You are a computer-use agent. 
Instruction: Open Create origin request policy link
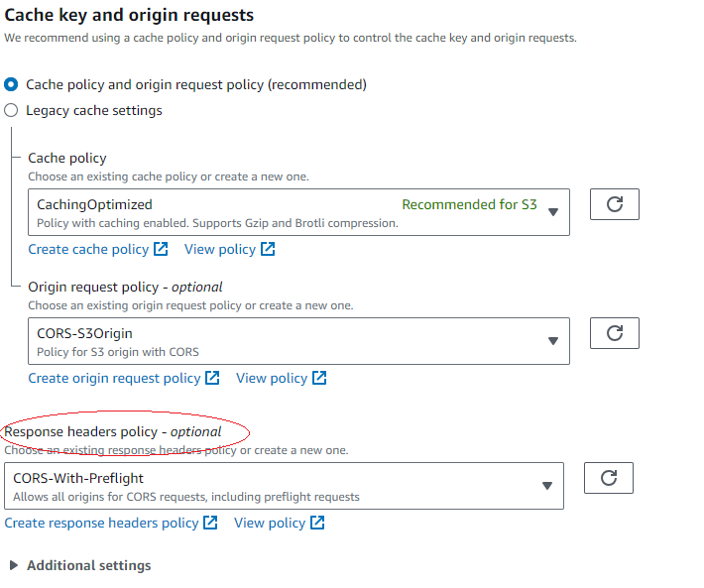click(x=114, y=378)
